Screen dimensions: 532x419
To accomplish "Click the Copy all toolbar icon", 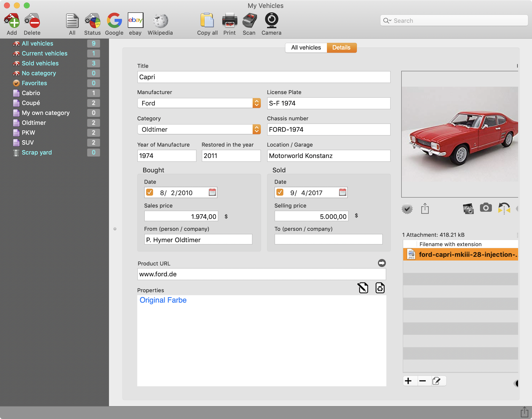I will click(207, 20).
